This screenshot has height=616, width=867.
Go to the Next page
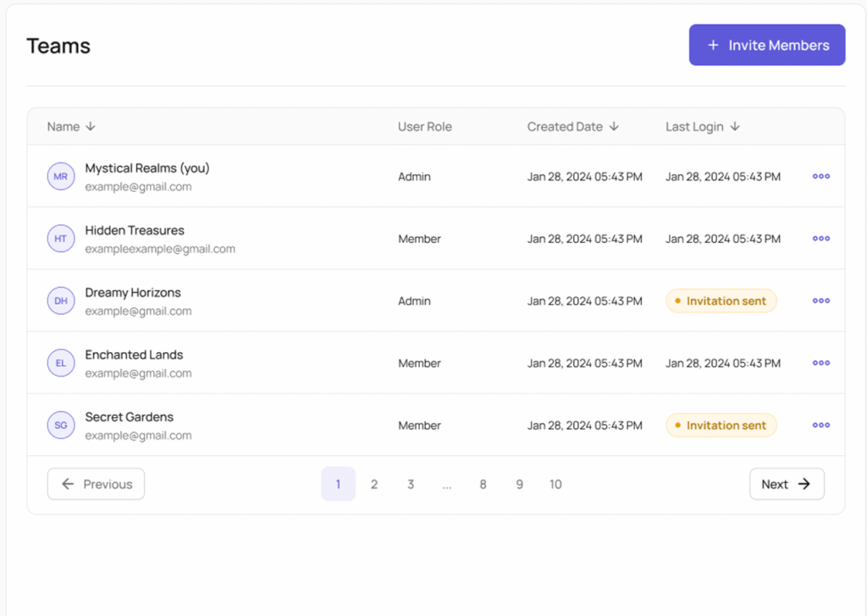point(787,484)
